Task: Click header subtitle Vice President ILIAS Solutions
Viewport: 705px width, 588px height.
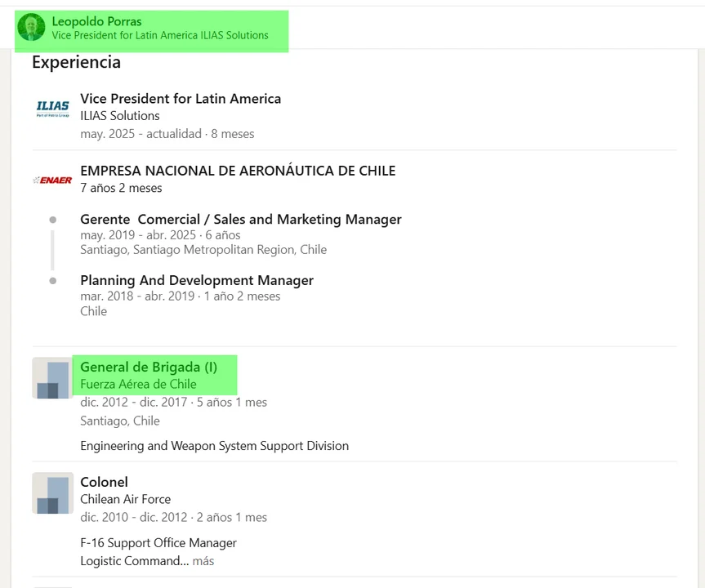Action: [160, 35]
